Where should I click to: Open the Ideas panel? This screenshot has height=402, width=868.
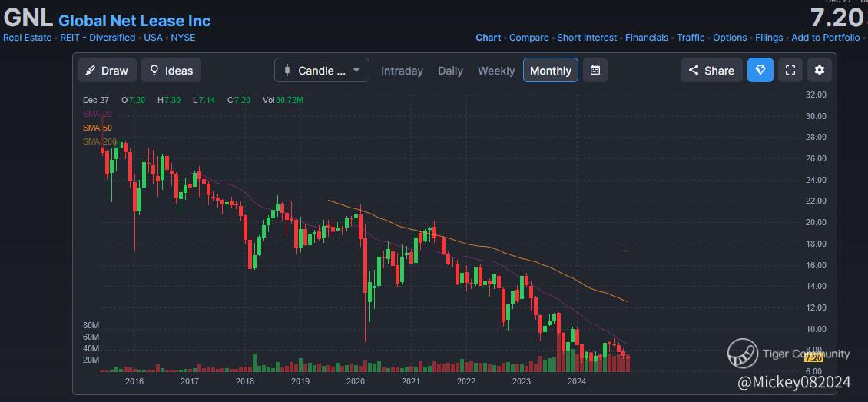[171, 70]
